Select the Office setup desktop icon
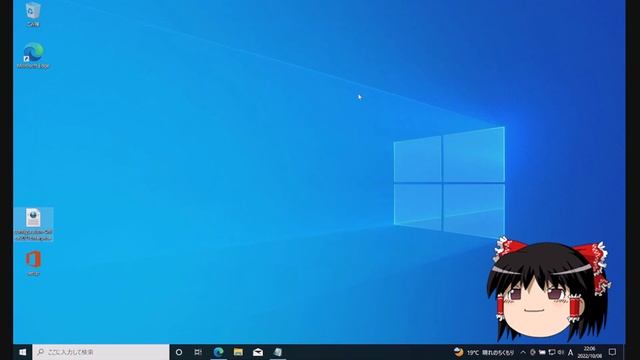640x360 pixels. [x=33, y=264]
